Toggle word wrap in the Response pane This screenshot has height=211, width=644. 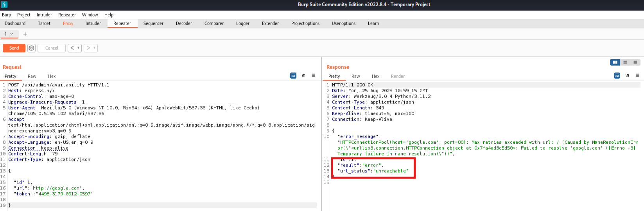pyautogui.click(x=617, y=75)
